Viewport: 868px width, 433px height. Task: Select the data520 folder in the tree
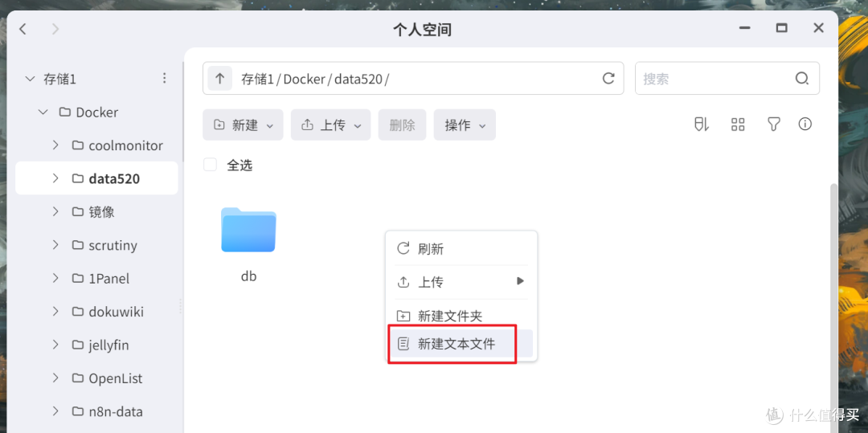(97, 178)
